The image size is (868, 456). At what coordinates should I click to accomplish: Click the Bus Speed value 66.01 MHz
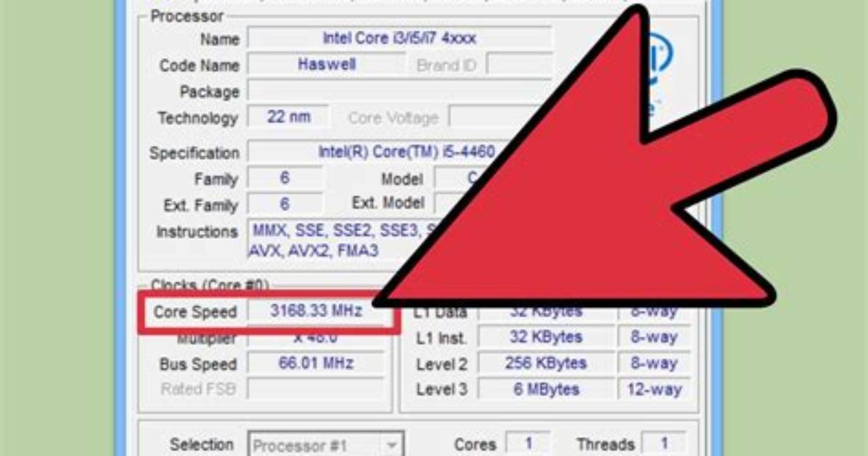[316, 364]
